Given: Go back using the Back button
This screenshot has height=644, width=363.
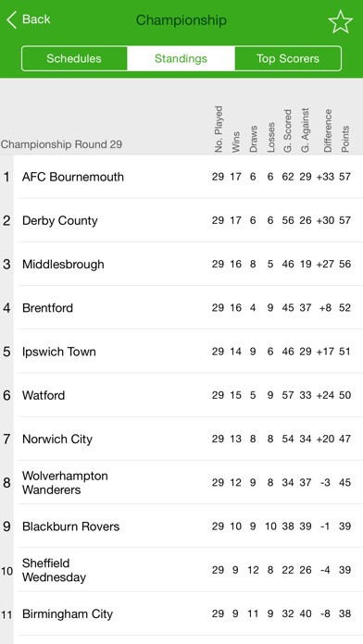Looking at the screenshot, I should coord(28,19).
